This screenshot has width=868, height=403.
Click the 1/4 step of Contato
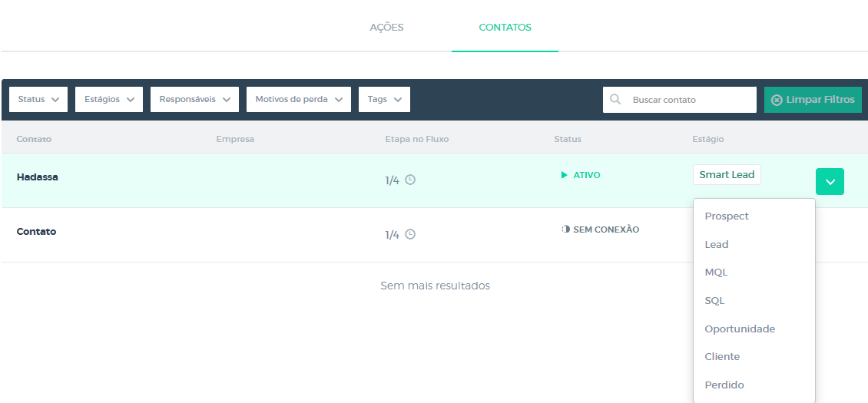pyautogui.click(x=392, y=235)
